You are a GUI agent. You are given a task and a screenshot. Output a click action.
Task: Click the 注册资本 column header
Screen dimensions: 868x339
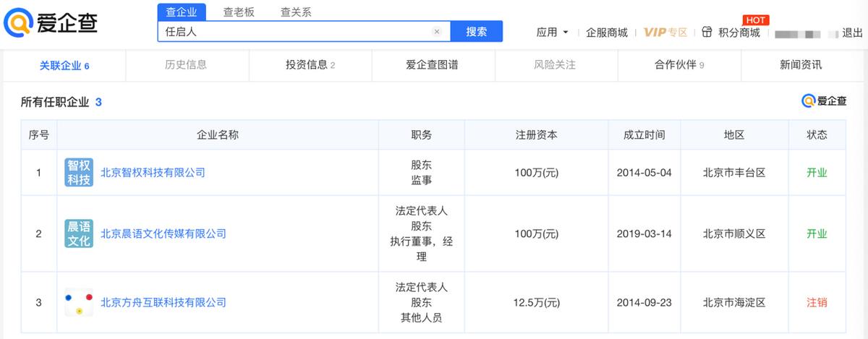(x=536, y=135)
